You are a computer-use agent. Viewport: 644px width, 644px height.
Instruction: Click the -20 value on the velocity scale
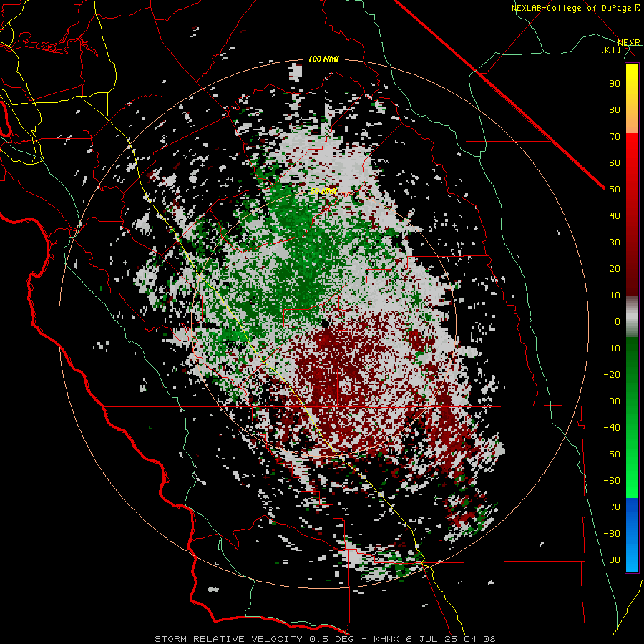tap(612, 375)
